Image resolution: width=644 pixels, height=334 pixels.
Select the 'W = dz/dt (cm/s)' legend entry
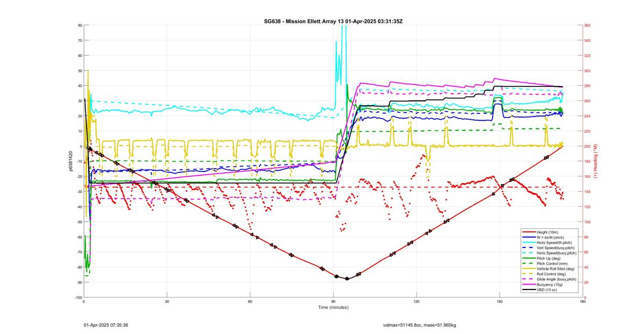coord(550,236)
